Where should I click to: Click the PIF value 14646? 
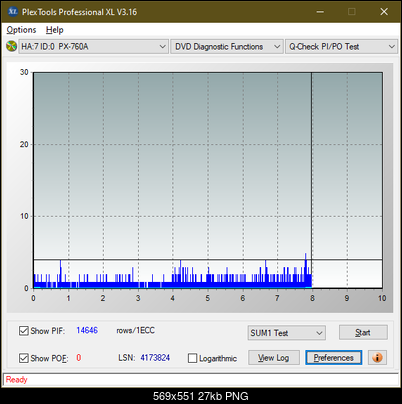[x=87, y=330]
